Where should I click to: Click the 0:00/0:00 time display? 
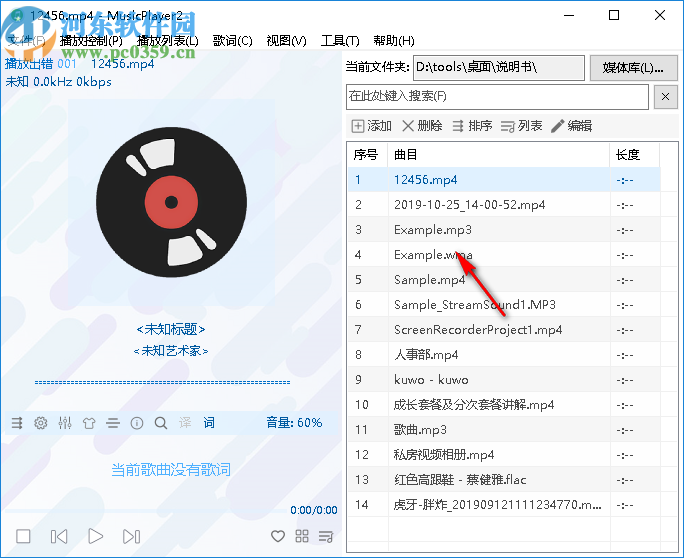click(x=314, y=510)
